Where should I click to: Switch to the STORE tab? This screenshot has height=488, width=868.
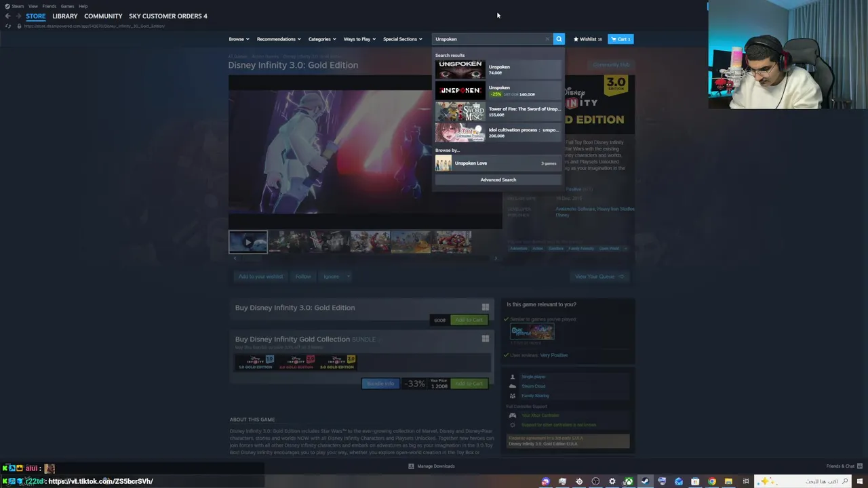point(36,16)
